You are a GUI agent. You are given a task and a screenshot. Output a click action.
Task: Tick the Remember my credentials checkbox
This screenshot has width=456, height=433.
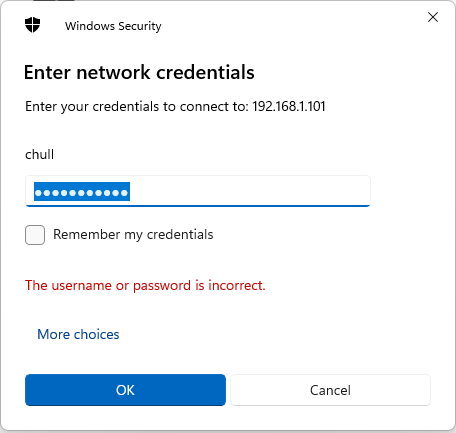[x=35, y=235]
